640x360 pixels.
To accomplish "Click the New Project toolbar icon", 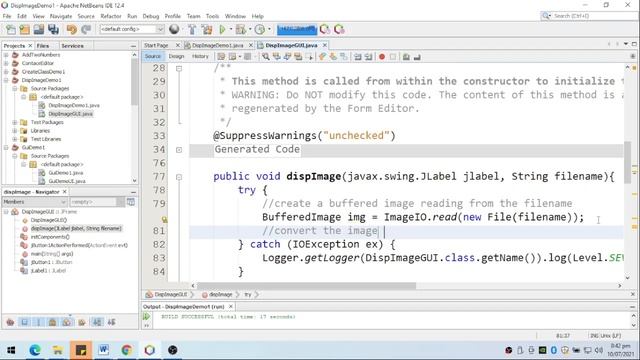I will coord(24,29).
